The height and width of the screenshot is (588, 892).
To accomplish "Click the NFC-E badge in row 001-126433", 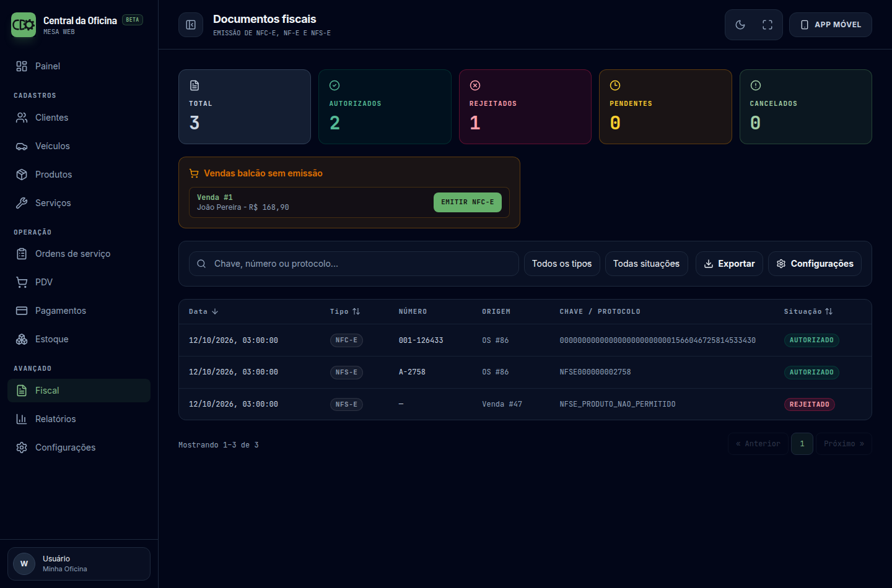I will pyautogui.click(x=346, y=340).
